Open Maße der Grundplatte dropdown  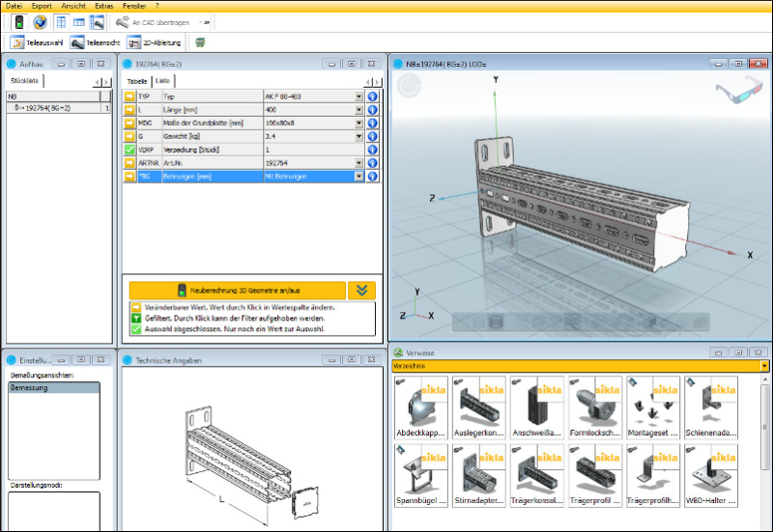click(x=358, y=124)
